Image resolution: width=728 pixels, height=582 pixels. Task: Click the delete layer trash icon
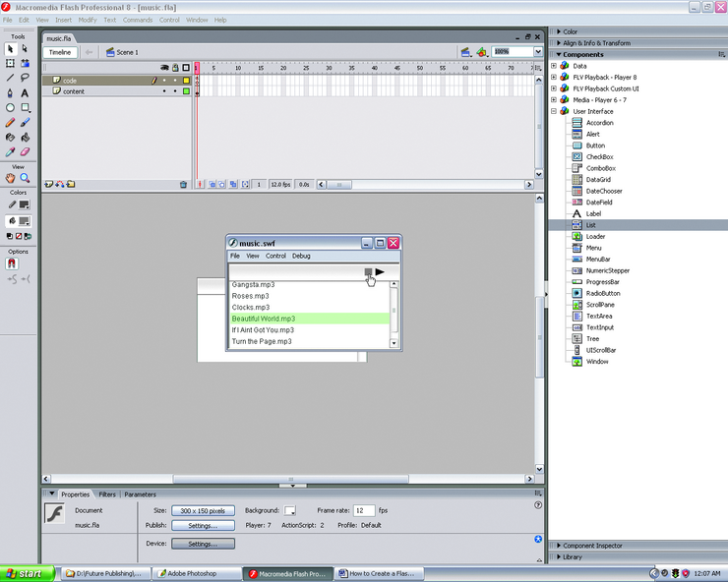pos(183,184)
